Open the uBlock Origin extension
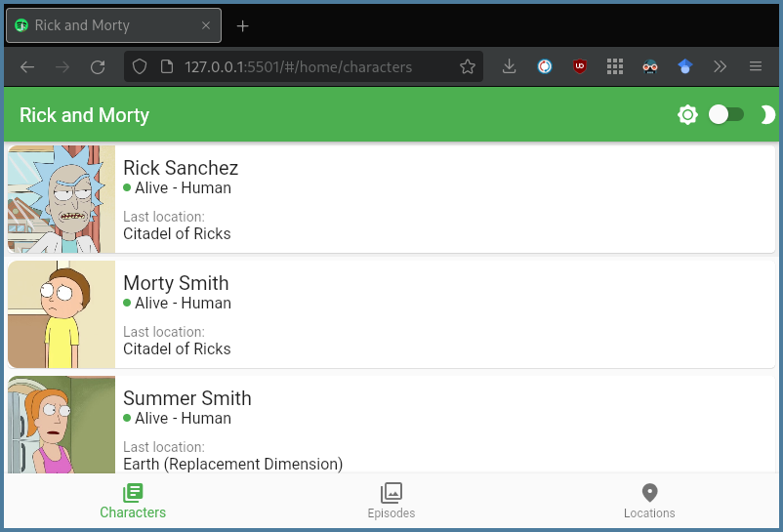The width and height of the screenshot is (783, 532). coord(580,66)
